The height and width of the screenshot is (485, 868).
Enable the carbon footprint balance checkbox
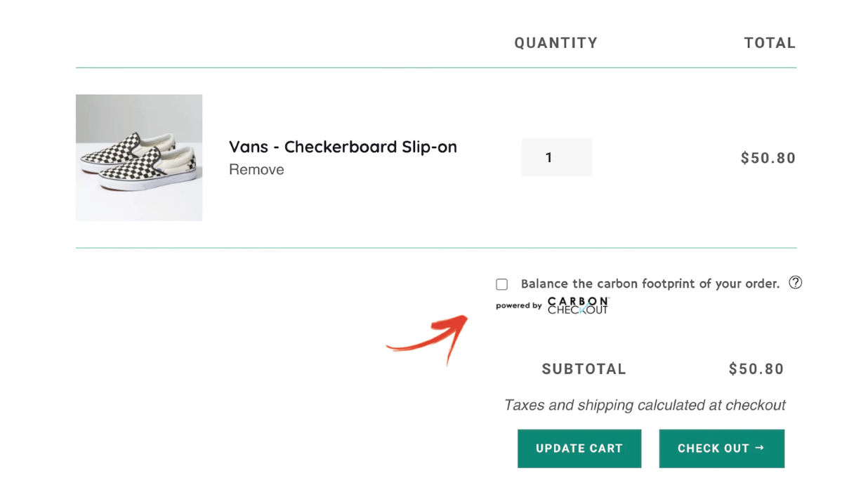501,284
